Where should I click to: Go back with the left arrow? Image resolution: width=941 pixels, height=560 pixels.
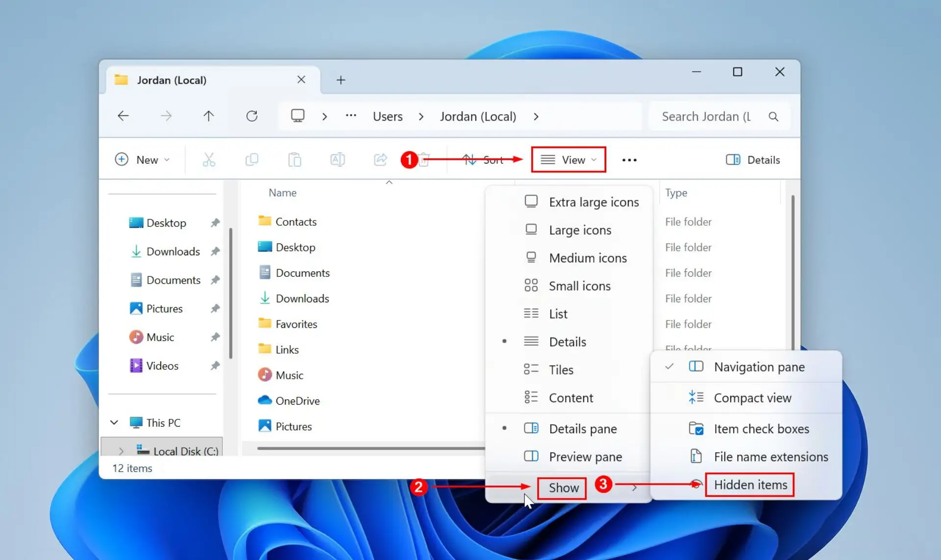click(x=124, y=116)
